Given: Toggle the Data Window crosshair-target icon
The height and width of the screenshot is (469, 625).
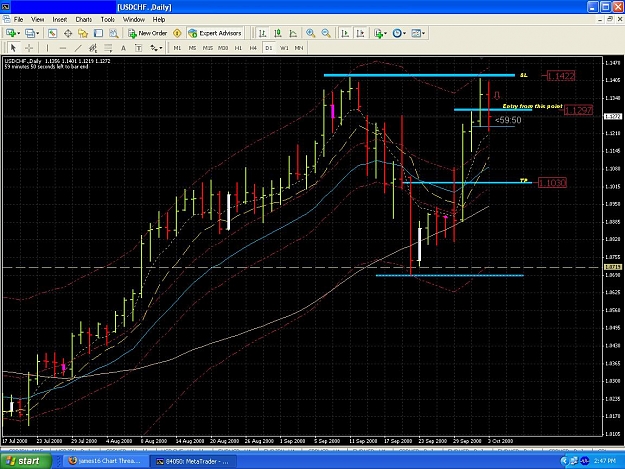Looking at the screenshot, I should (x=68, y=33).
